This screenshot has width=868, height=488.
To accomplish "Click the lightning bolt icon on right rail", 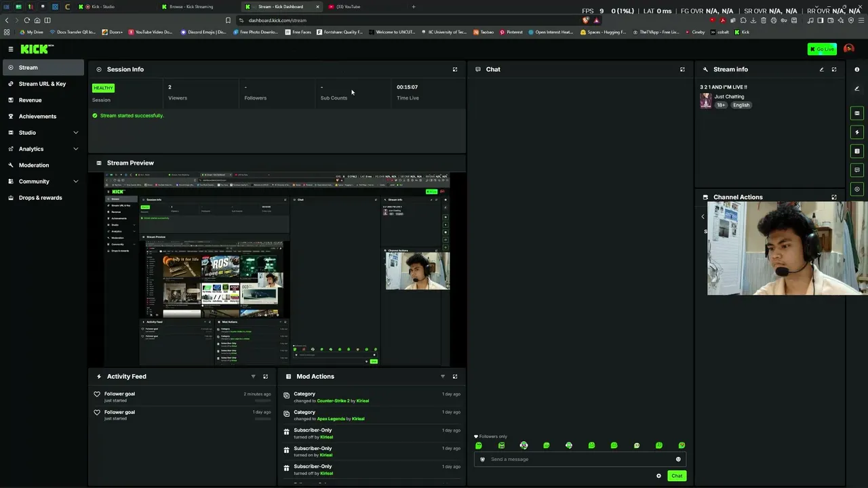I will click(x=857, y=132).
